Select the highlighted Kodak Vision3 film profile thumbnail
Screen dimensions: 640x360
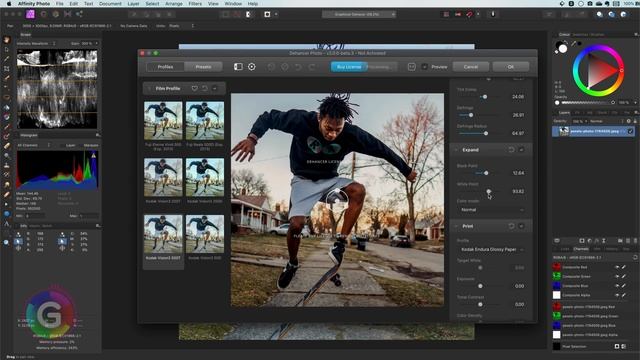tap(163, 234)
